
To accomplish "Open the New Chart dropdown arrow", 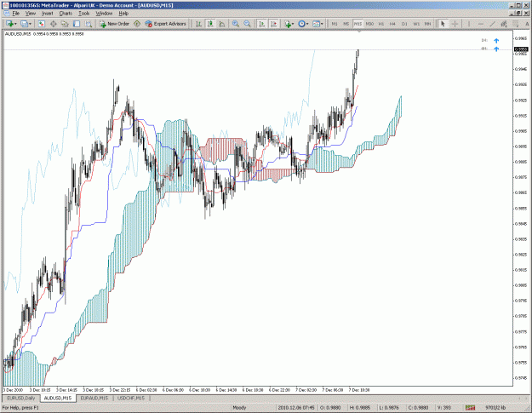I will point(15,24).
